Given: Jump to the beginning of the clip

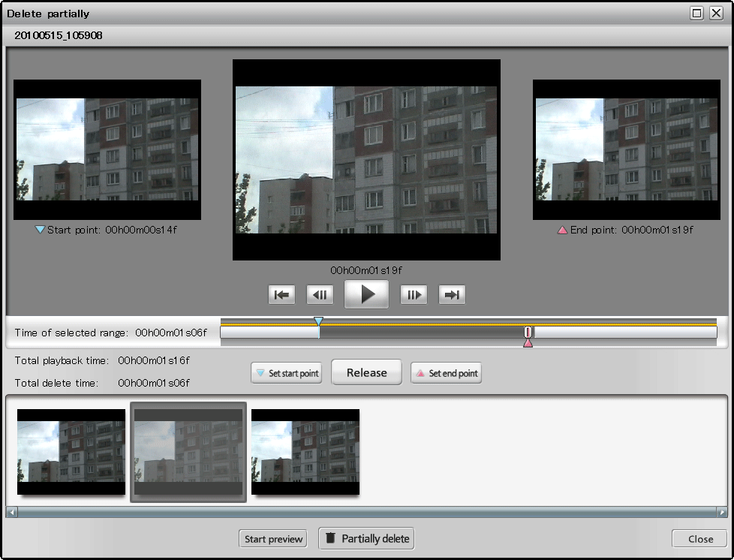Looking at the screenshot, I should [281, 295].
